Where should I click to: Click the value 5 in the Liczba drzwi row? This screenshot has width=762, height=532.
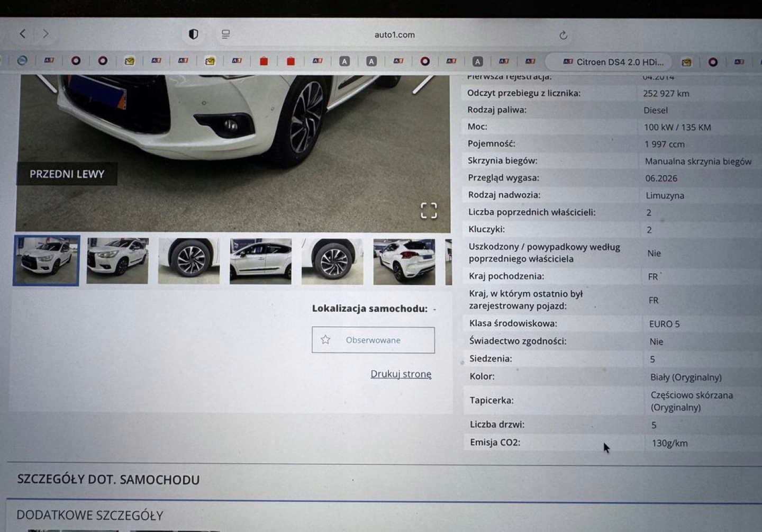(x=654, y=425)
